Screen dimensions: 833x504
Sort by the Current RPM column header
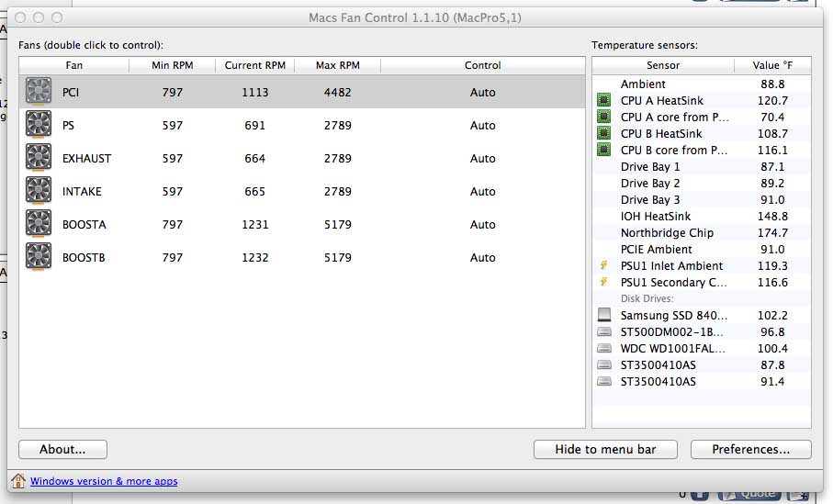tap(255, 65)
